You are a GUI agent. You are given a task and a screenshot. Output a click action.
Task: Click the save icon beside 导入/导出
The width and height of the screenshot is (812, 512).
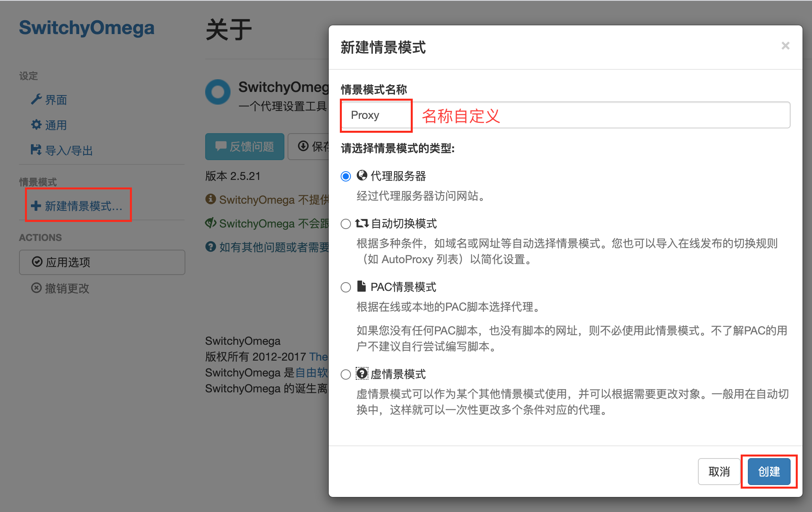point(36,150)
